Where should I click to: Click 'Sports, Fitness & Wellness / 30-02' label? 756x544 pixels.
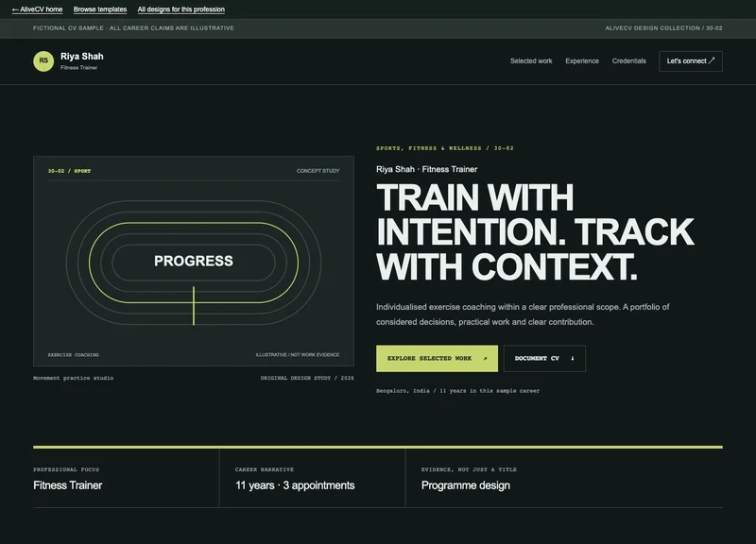pyautogui.click(x=444, y=148)
